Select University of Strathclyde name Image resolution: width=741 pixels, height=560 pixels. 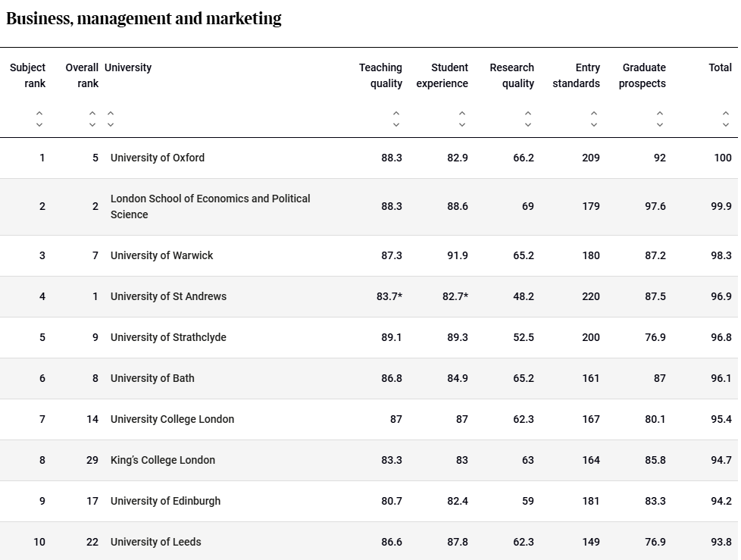pyautogui.click(x=168, y=337)
